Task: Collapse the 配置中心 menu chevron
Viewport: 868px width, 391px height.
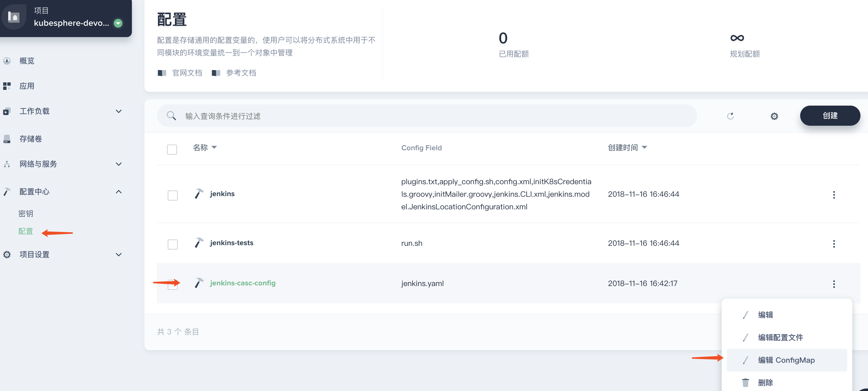Action: [119, 192]
